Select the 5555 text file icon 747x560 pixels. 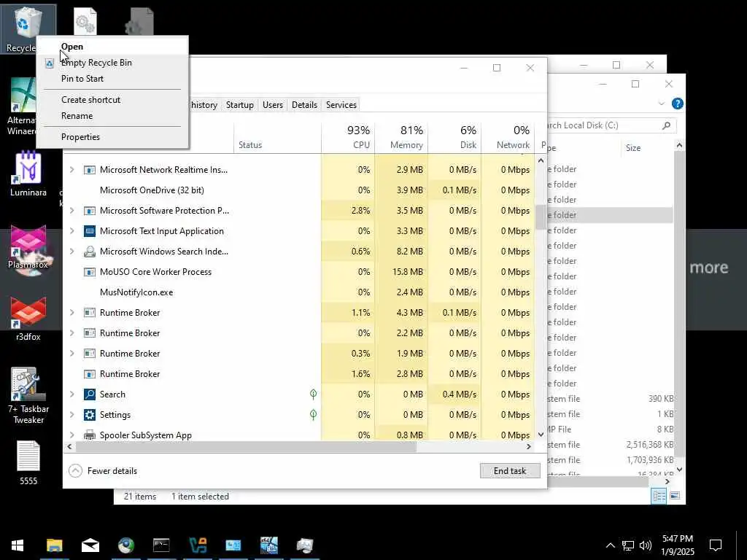coord(28,463)
